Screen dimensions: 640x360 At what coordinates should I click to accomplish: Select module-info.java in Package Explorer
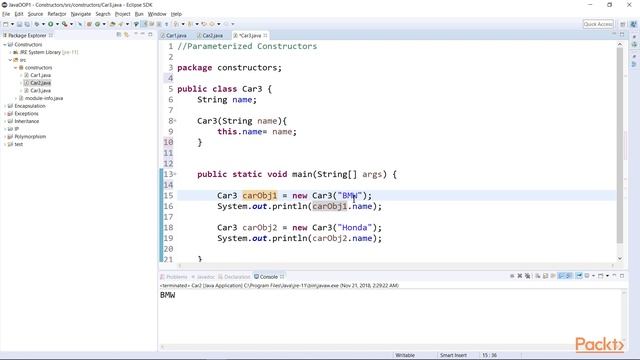[44, 98]
